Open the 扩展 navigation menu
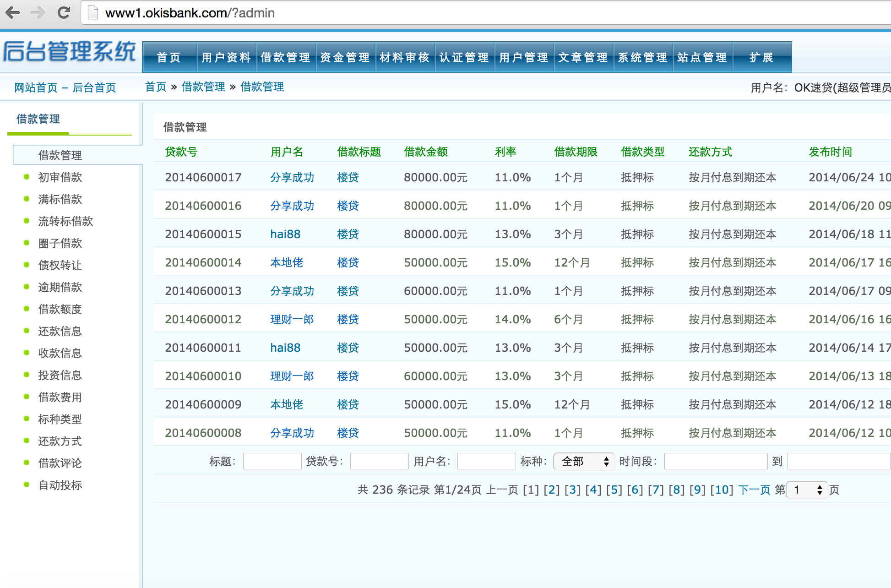 point(762,57)
